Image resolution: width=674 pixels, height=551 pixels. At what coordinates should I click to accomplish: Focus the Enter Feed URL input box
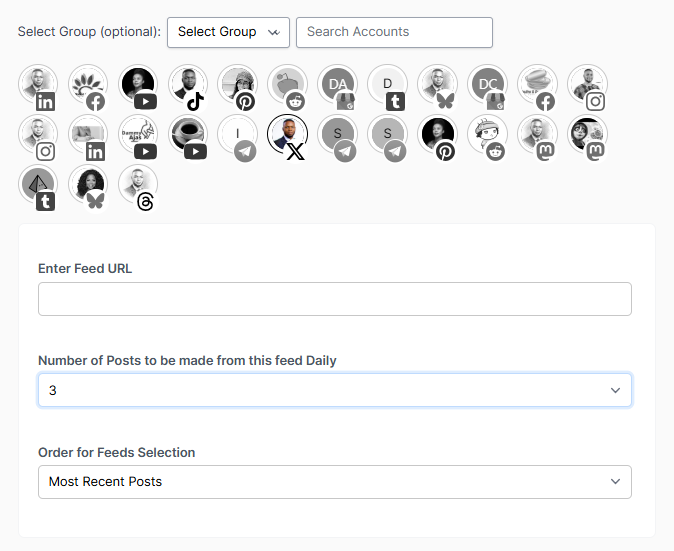(x=335, y=299)
